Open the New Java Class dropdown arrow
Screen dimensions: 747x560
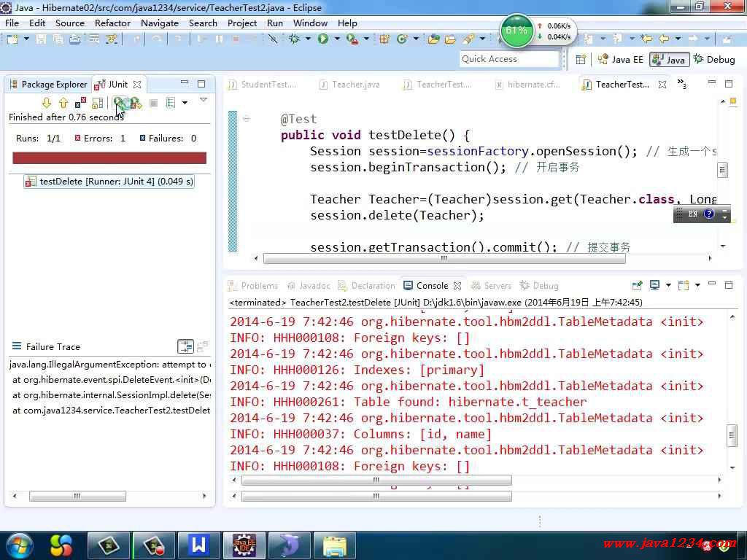[x=416, y=39]
